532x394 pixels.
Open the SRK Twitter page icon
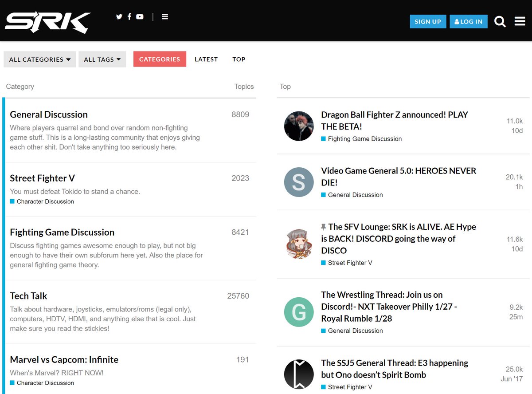[119, 17]
